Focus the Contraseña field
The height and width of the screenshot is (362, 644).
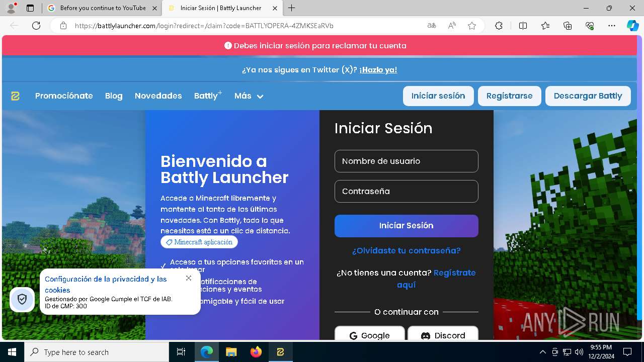coord(406,191)
